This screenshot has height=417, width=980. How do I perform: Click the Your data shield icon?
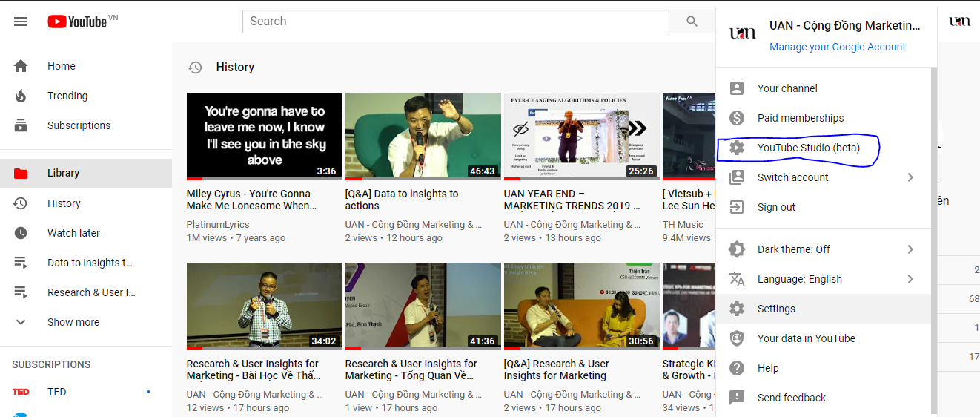737,338
